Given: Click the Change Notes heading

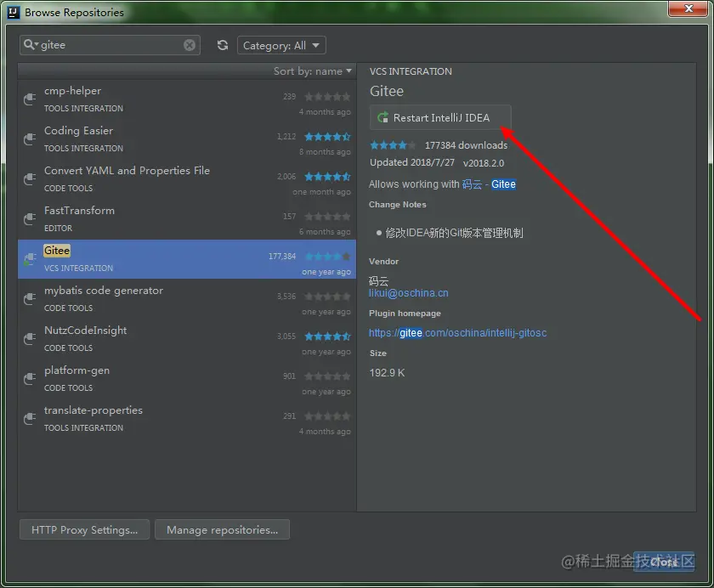Looking at the screenshot, I should [398, 204].
